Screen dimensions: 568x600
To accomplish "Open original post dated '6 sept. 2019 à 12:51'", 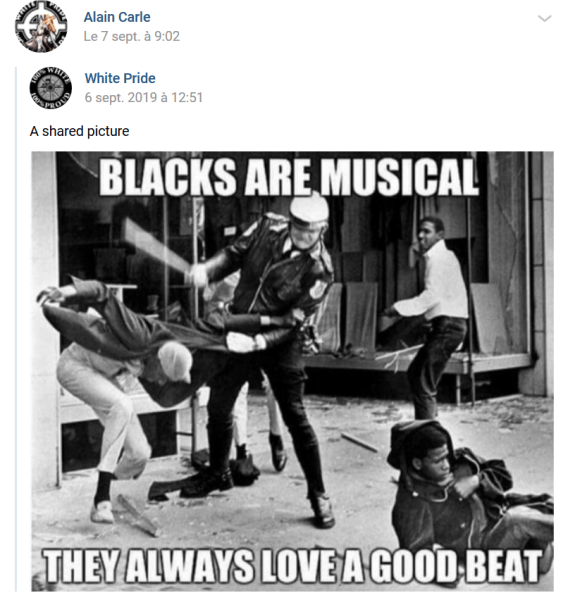I will coord(144,97).
